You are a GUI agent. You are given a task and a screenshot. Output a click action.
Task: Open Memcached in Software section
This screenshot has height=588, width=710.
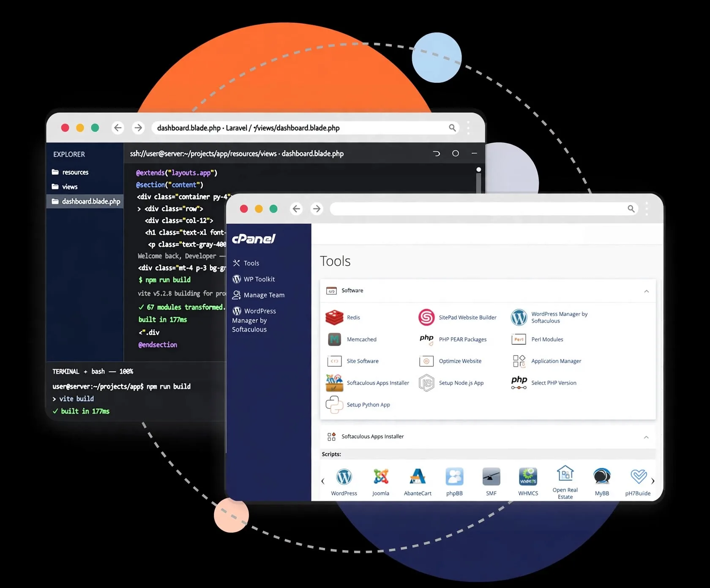(x=334, y=339)
